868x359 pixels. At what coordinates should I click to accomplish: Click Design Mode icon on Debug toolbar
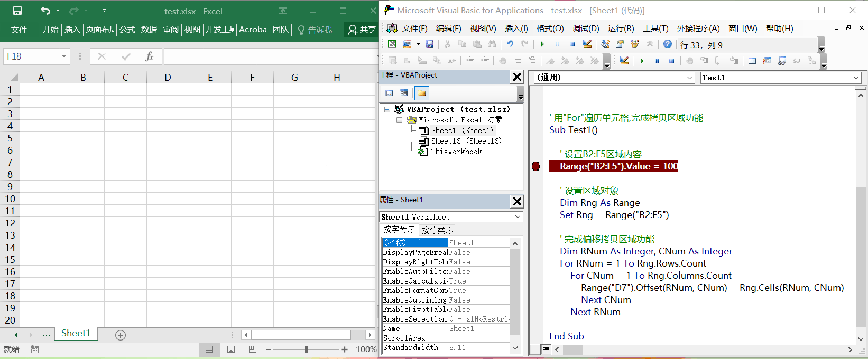click(x=624, y=61)
